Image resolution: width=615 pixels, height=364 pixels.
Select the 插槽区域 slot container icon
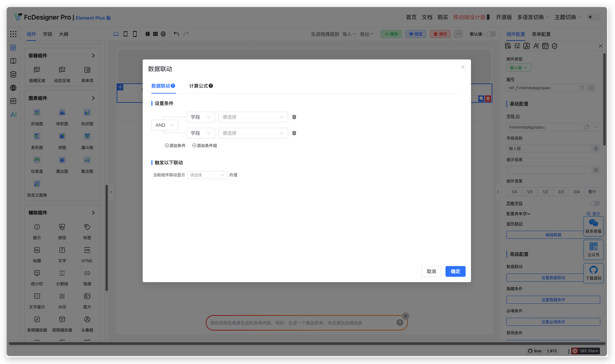tap(37, 70)
